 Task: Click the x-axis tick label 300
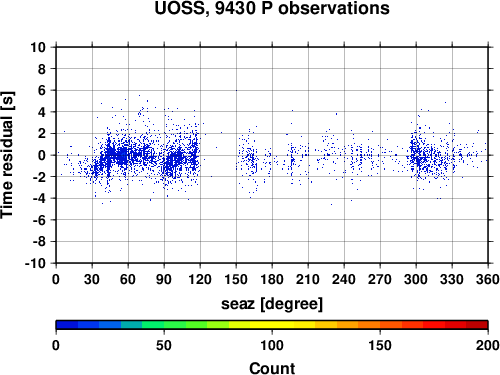click(x=416, y=279)
